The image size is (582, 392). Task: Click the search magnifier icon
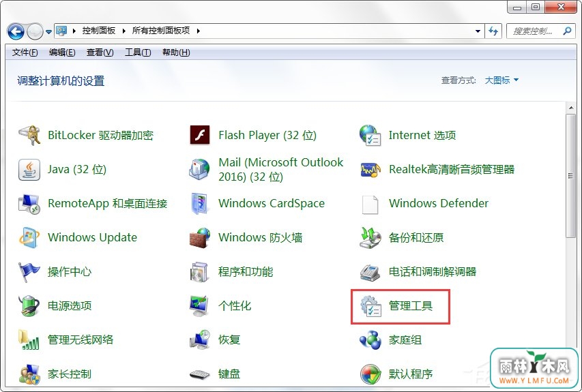click(x=567, y=31)
